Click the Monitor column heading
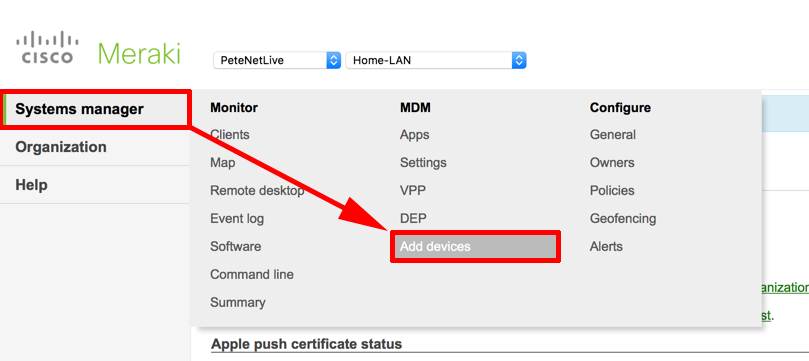809x361 pixels. pos(234,108)
